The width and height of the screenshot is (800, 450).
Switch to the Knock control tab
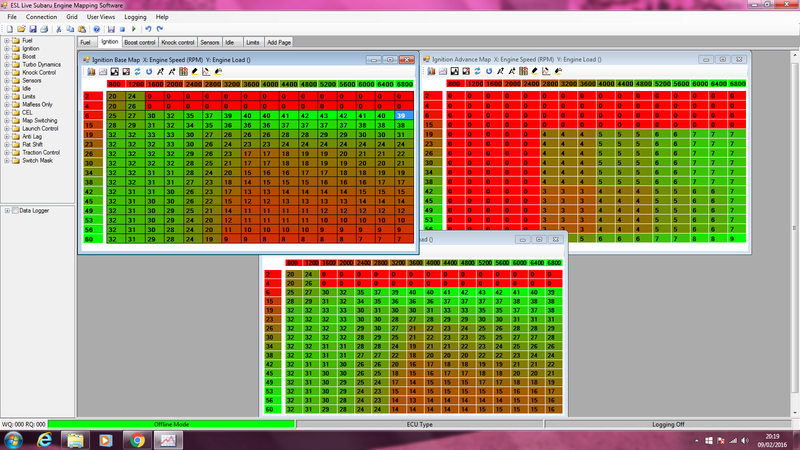178,42
